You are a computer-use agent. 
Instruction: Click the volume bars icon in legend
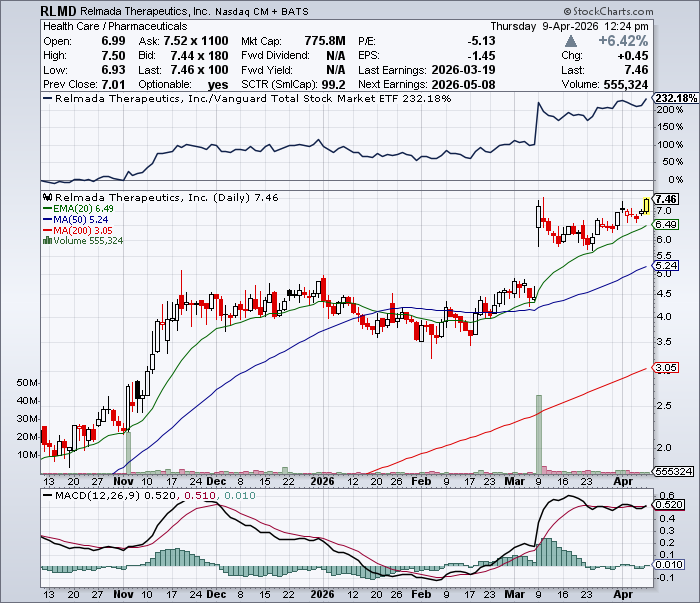47,241
